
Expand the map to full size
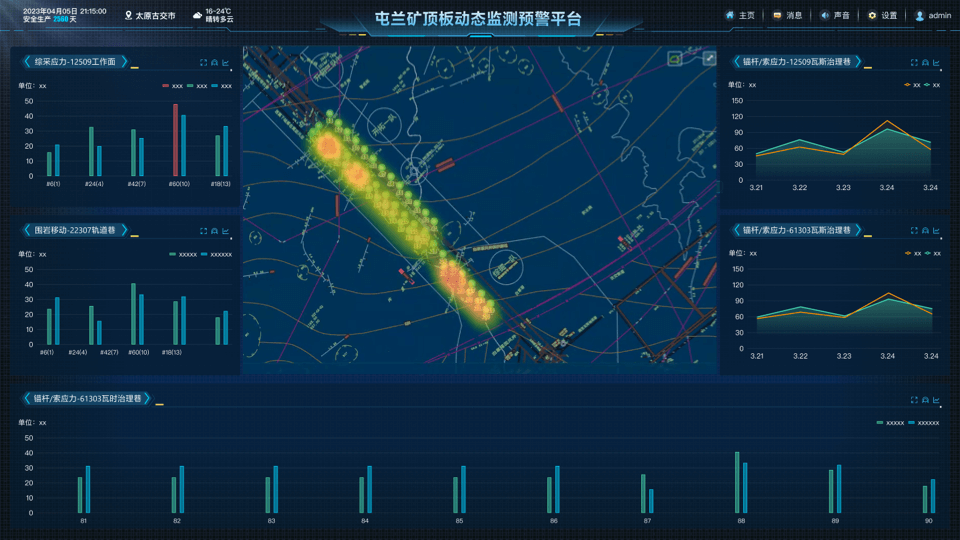709,59
